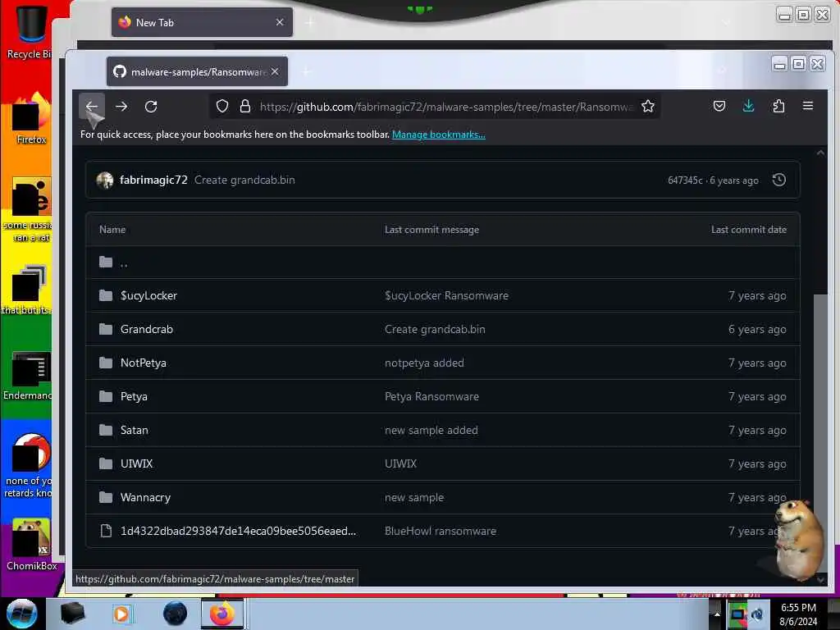Select the Firefox desktop shortcut
Viewport: 840px width, 630px height.
click(32, 118)
